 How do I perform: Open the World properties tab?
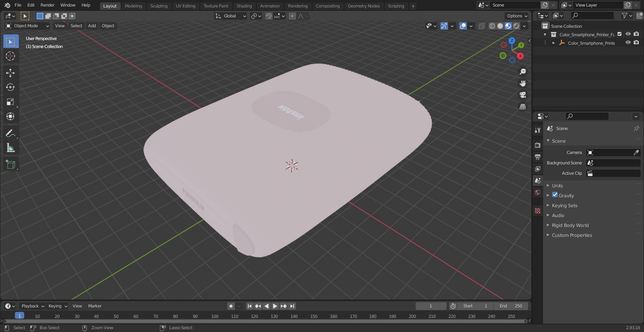pyautogui.click(x=537, y=192)
